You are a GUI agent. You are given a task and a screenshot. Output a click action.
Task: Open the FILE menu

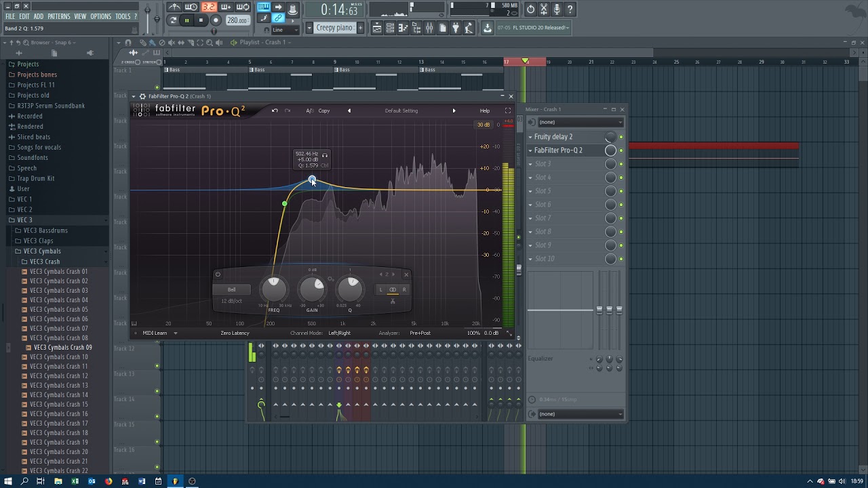(10, 16)
